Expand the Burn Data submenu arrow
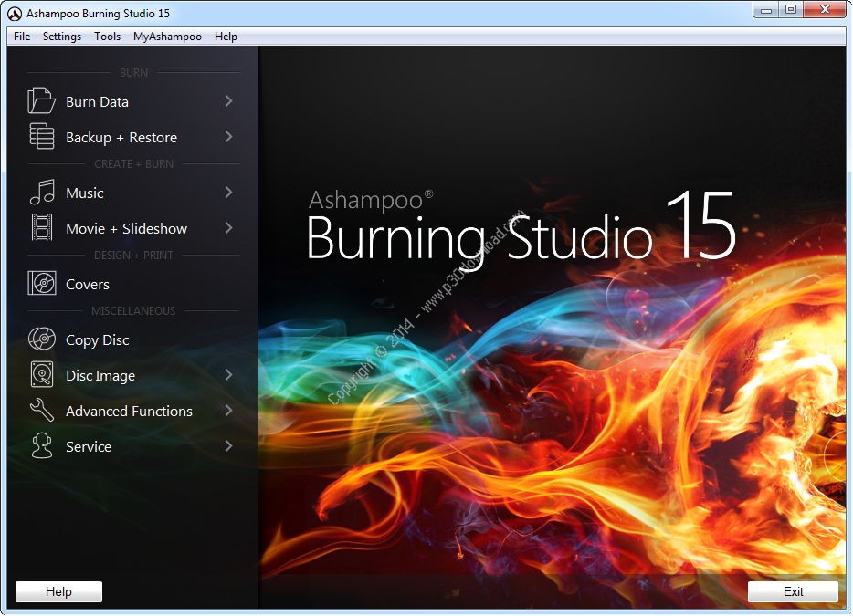Screen dimensions: 853x616 tap(228, 101)
